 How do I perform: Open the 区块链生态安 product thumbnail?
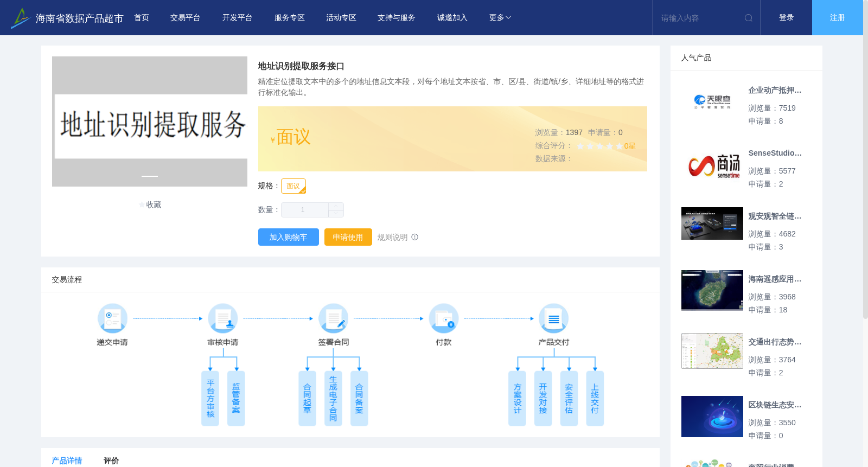point(712,417)
